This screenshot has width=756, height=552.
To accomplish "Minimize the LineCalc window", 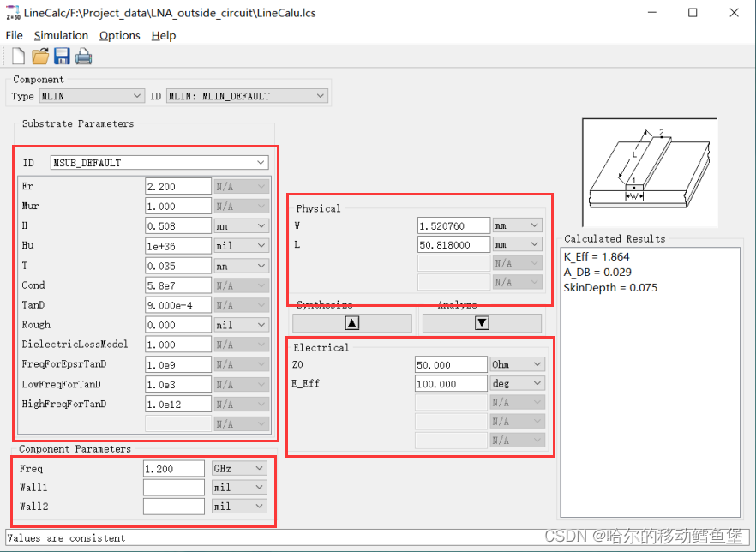I will pyautogui.click(x=651, y=13).
